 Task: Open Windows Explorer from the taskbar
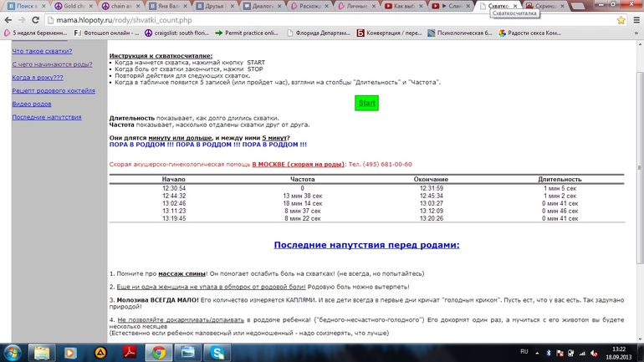[42, 353]
